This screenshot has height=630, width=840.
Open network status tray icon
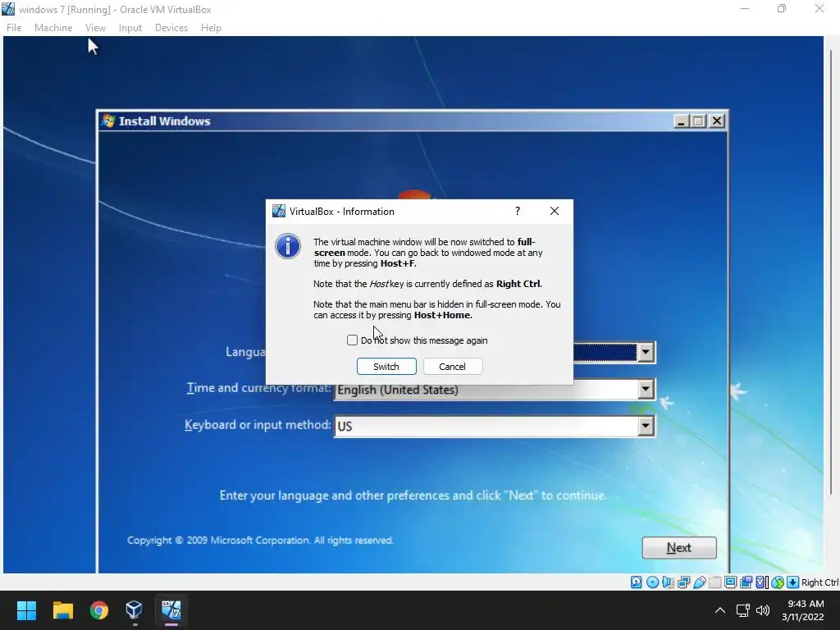[x=742, y=610]
